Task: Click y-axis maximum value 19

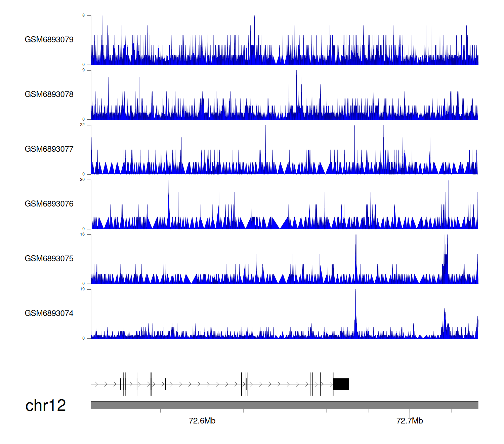Action: click(x=82, y=289)
